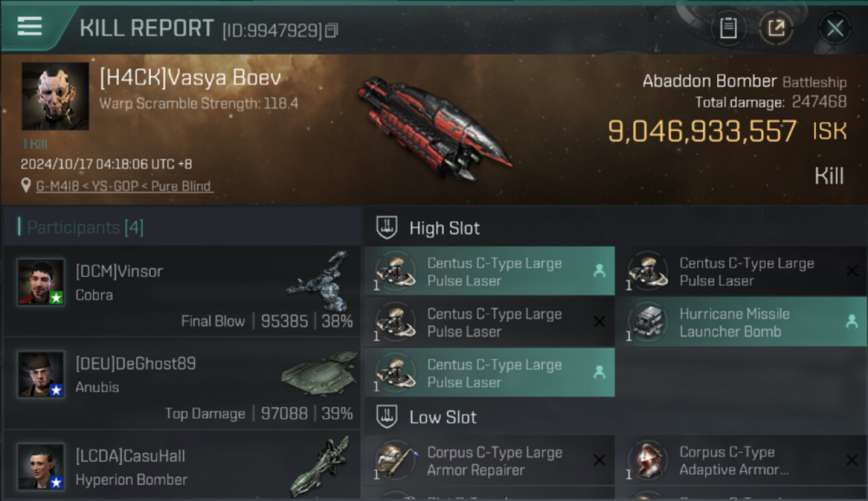Open the clipboard icon in the header
868x501 pixels.
coord(728,28)
